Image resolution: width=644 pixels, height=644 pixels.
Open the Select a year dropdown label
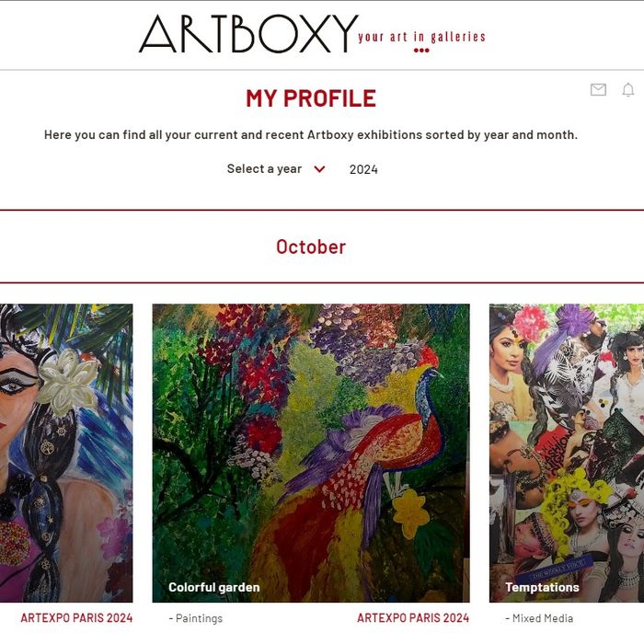point(264,168)
